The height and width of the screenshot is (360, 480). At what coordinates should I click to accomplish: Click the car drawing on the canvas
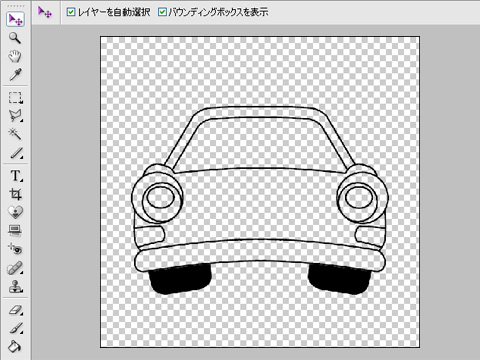click(260, 201)
